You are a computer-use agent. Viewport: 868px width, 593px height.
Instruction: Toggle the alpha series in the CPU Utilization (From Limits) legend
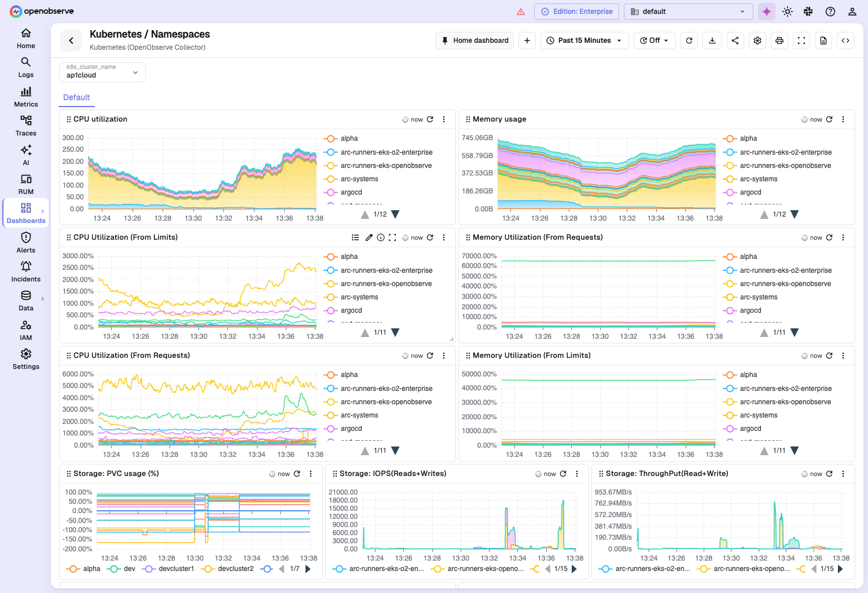click(x=341, y=257)
